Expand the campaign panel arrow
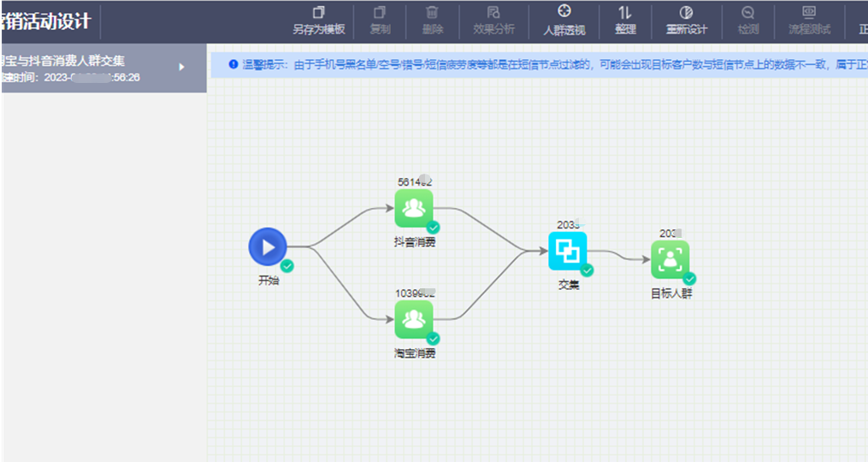 coord(181,67)
